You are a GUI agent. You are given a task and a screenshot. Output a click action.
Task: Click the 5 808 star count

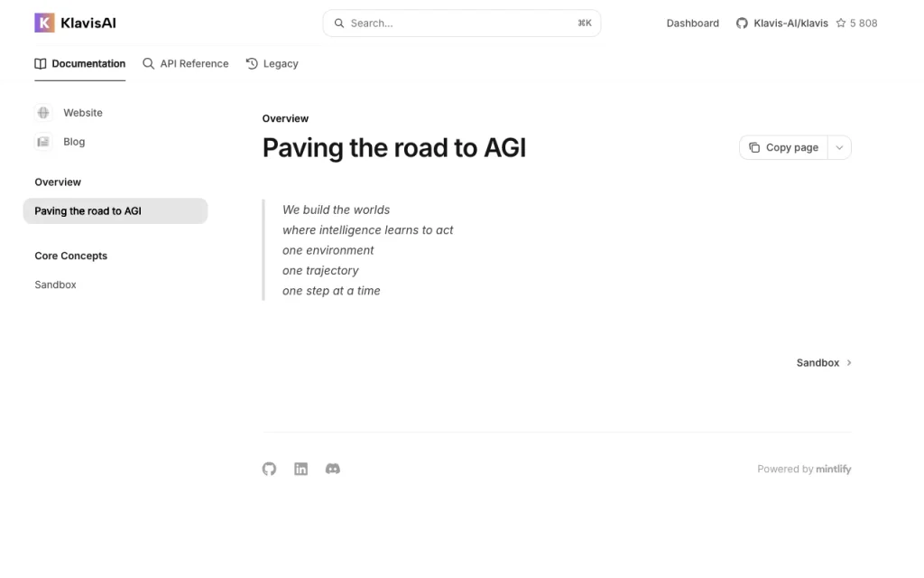tap(864, 23)
